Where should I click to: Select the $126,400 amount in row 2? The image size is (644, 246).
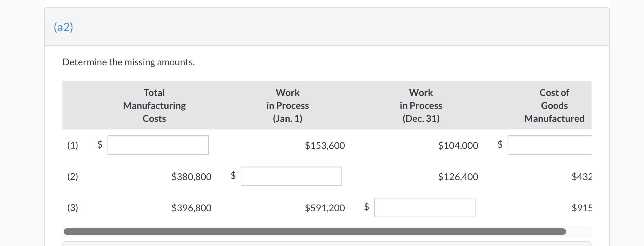pos(458,177)
